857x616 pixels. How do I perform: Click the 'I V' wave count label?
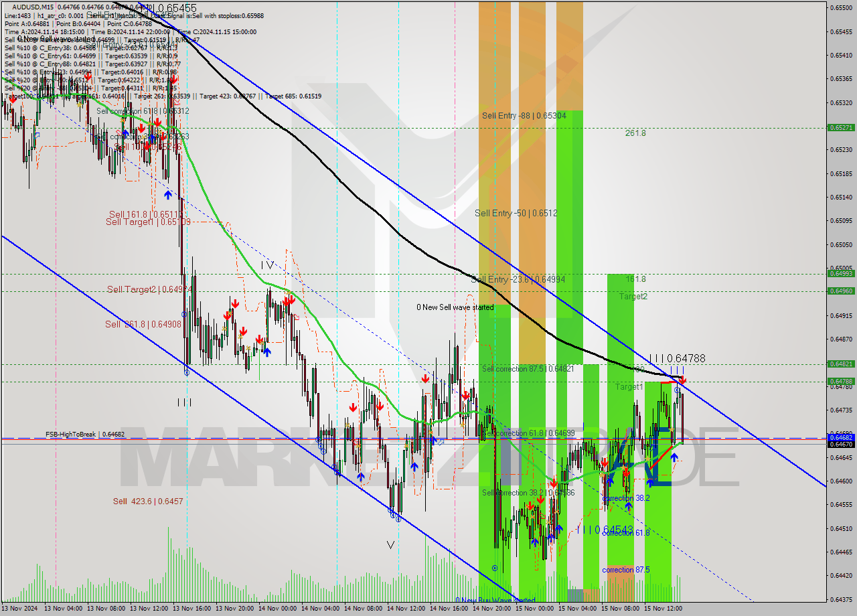tap(266, 265)
